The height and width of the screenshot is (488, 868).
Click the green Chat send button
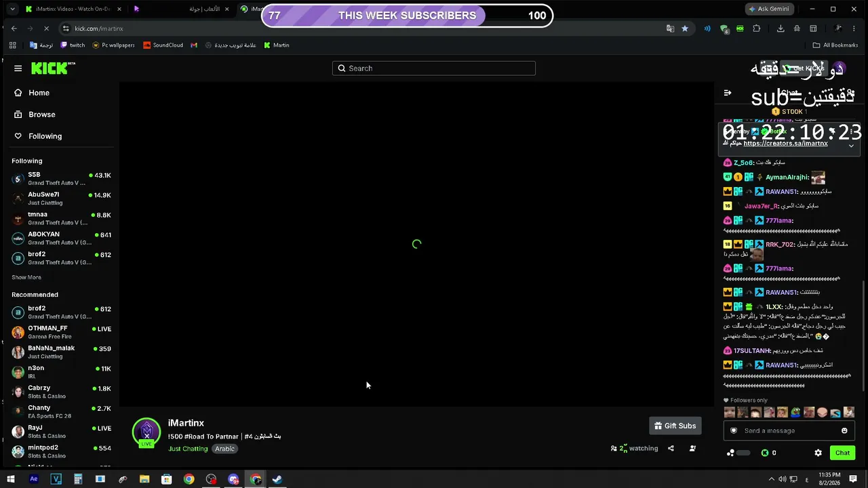pos(842,453)
